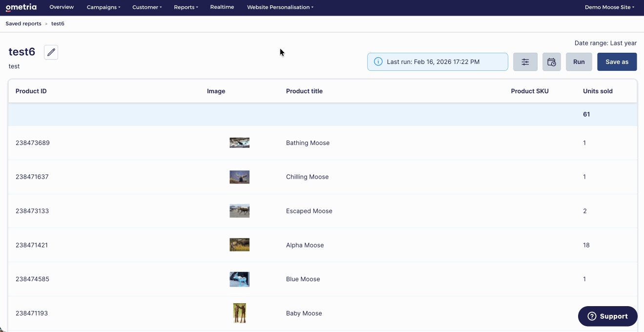This screenshot has height=332, width=644.
Task: Expand the Customer menu
Action: click(x=147, y=7)
